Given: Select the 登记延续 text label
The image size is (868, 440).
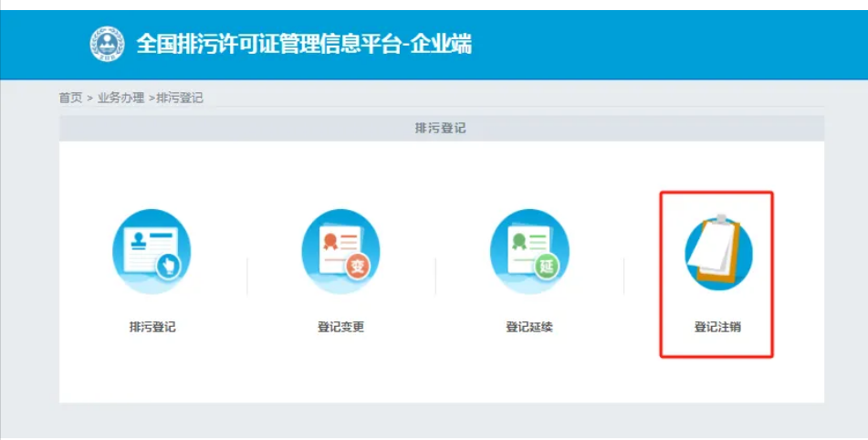Looking at the screenshot, I should point(529,327).
